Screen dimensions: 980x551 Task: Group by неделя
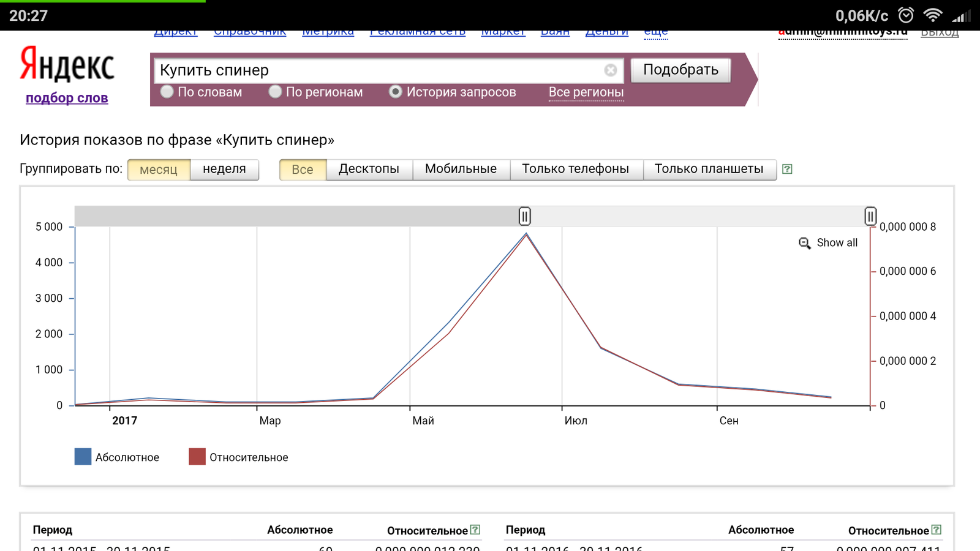click(224, 170)
